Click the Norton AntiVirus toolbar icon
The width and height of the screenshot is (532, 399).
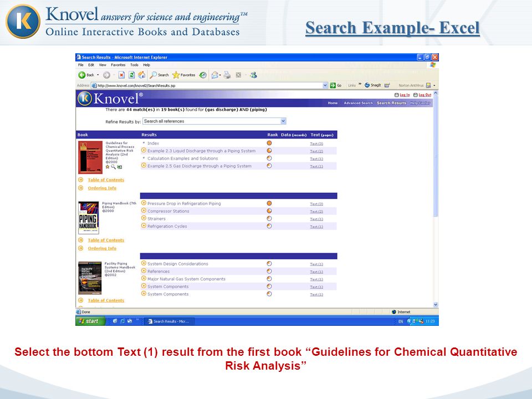coord(428,85)
